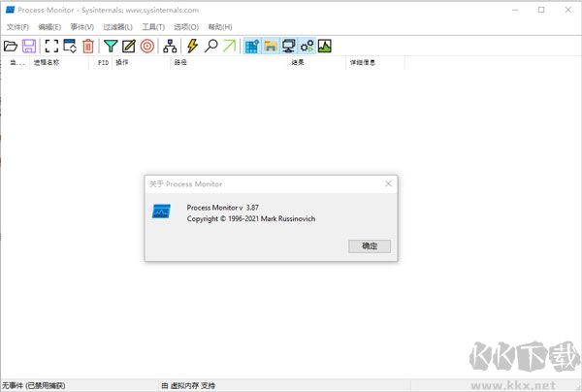
Task: Select the 'Process Monitor v 3.87' text
Action: pos(223,208)
